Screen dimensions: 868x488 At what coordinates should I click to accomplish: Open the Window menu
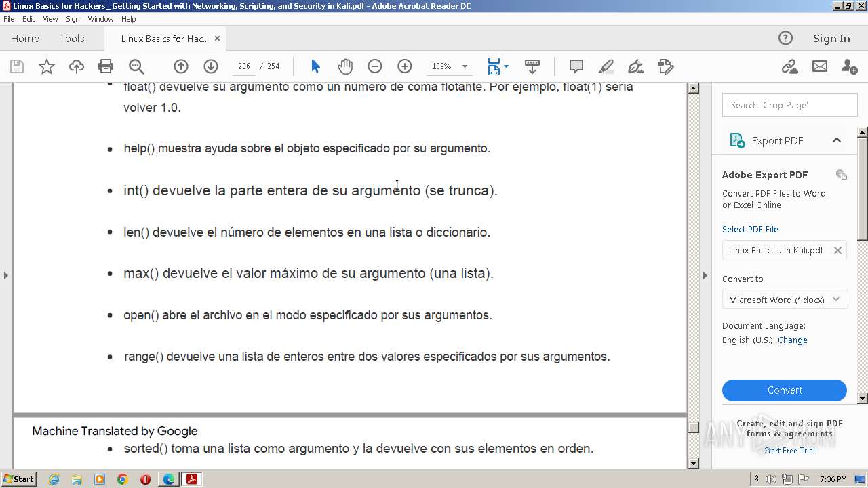100,19
